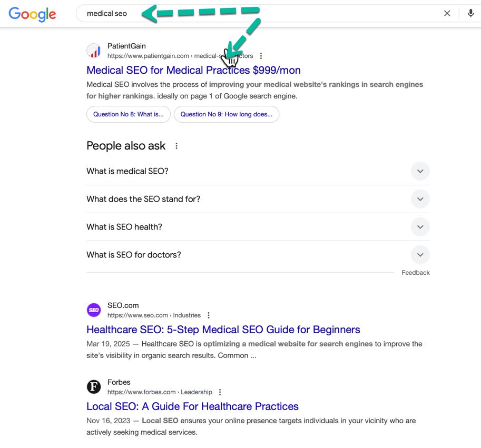This screenshot has height=448, width=481.
Task: Open "Local SEO: A Guide For Healthcare Practices" link
Action: click(192, 406)
